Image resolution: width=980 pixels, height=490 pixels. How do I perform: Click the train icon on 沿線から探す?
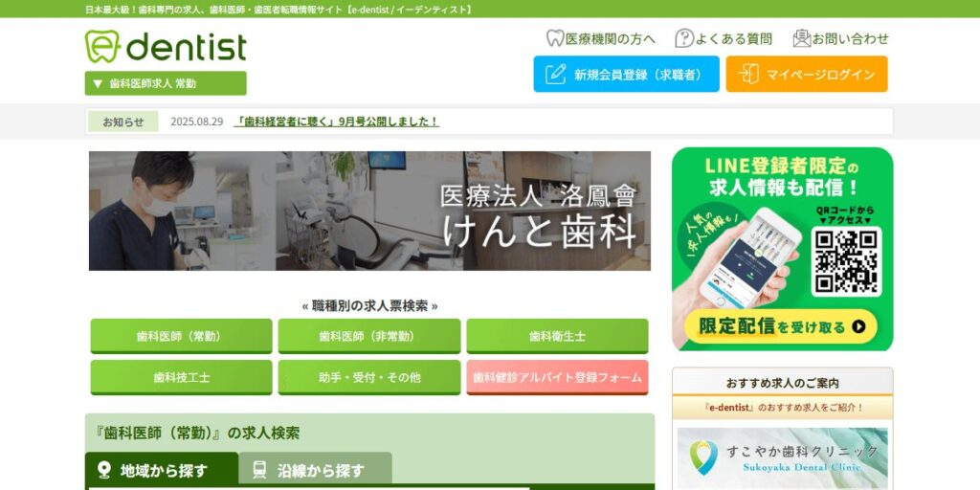[259, 470]
